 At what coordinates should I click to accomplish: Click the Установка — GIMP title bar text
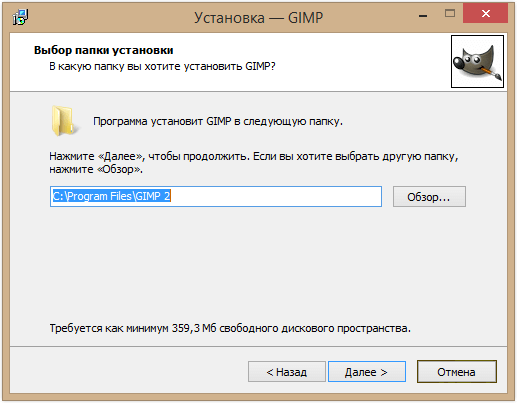pyautogui.click(x=258, y=18)
